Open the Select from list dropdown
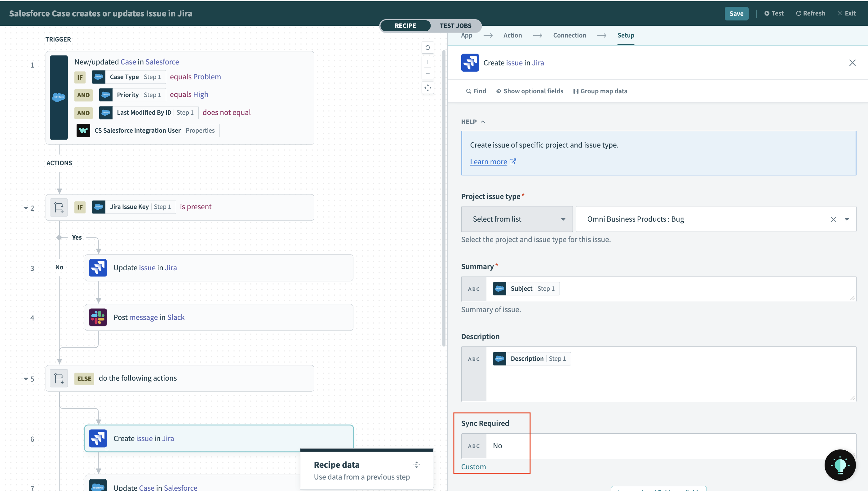 tap(516, 219)
